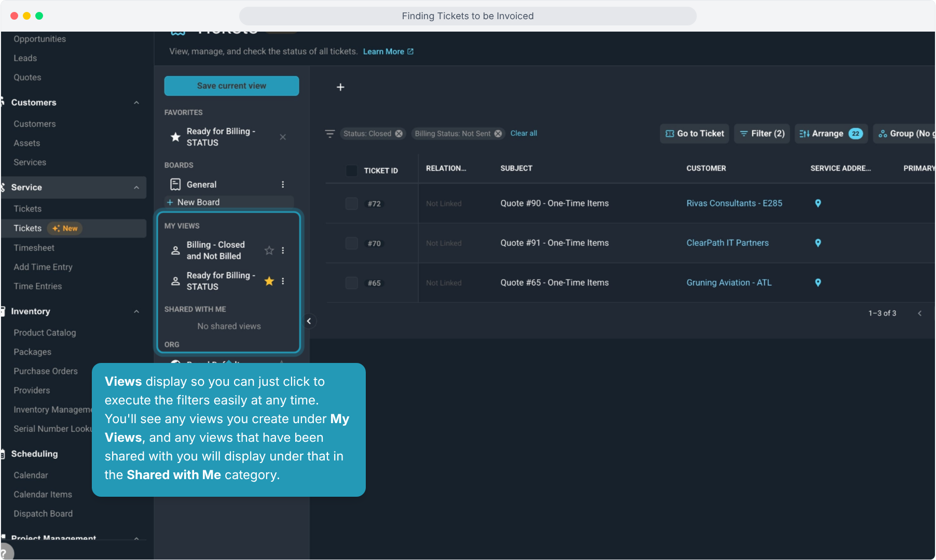The width and height of the screenshot is (936, 560).
Task: Check the box for ticket #72
Action: [x=351, y=204]
